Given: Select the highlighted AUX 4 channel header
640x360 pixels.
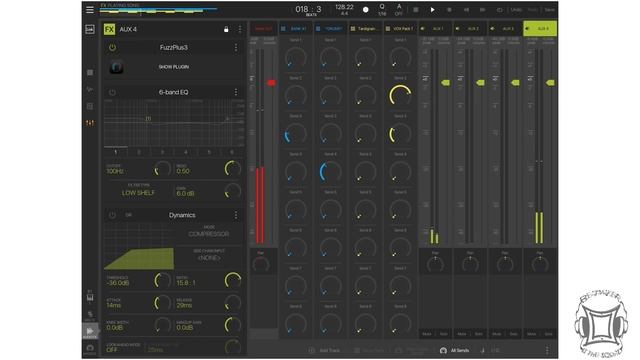Looking at the screenshot, I should 540,29.
